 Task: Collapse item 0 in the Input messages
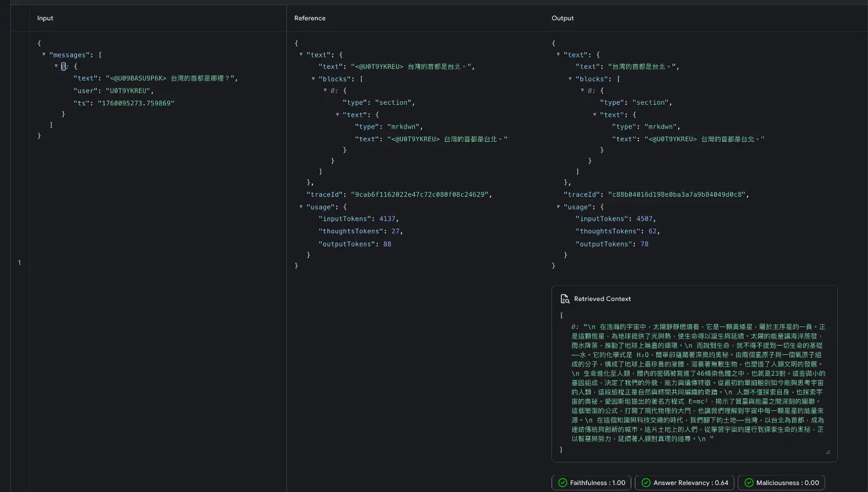tap(56, 66)
